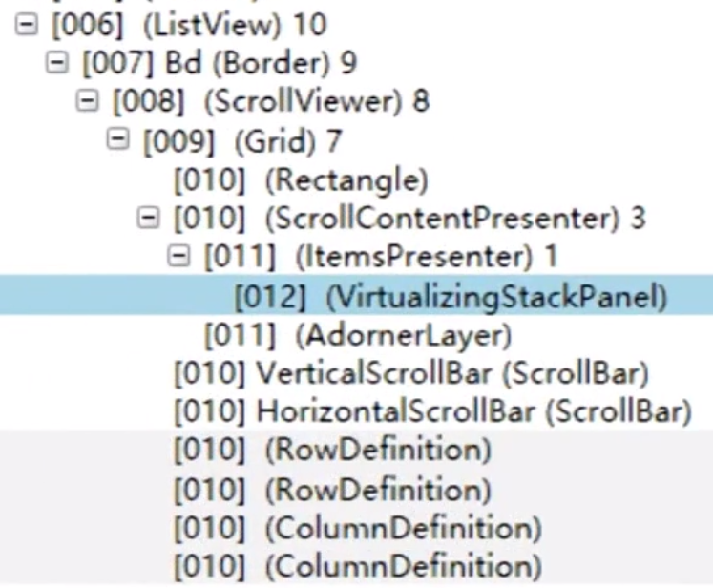713x588 pixels.
Task: Collapse the [011] ItemsPresenter node
Action: 178,257
